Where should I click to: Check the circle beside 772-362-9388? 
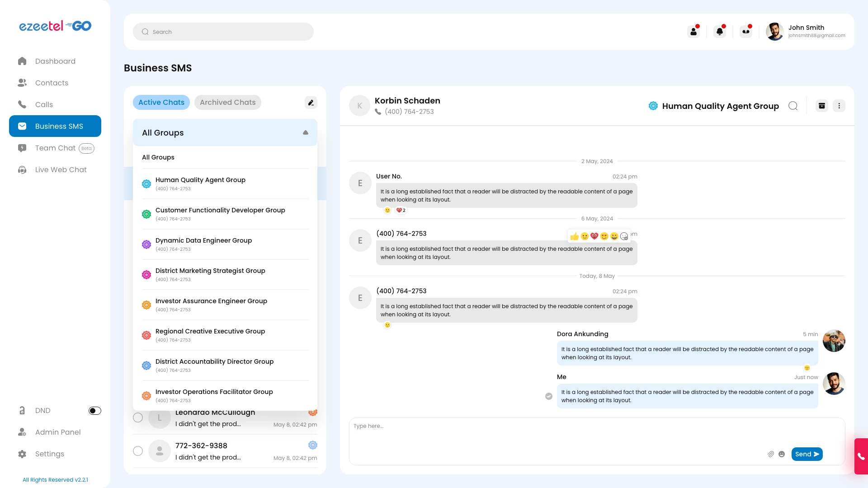(x=138, y=450)
